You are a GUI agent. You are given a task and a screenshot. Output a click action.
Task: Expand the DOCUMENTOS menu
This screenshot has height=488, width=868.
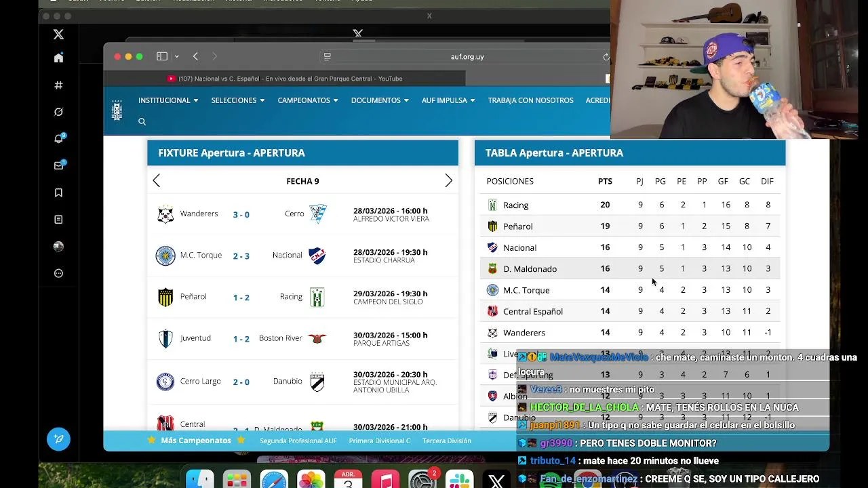(x=380, y=100)
